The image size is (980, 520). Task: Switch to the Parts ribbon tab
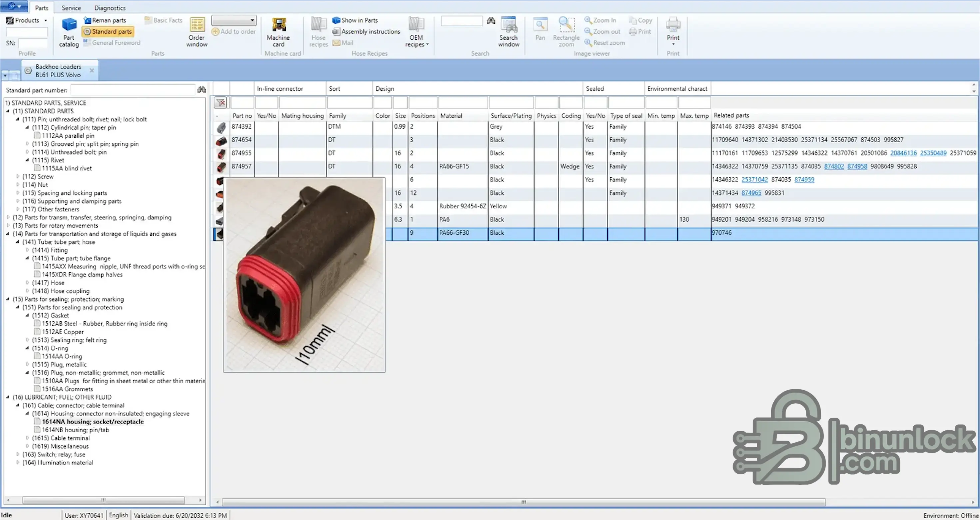coord(41,8)
